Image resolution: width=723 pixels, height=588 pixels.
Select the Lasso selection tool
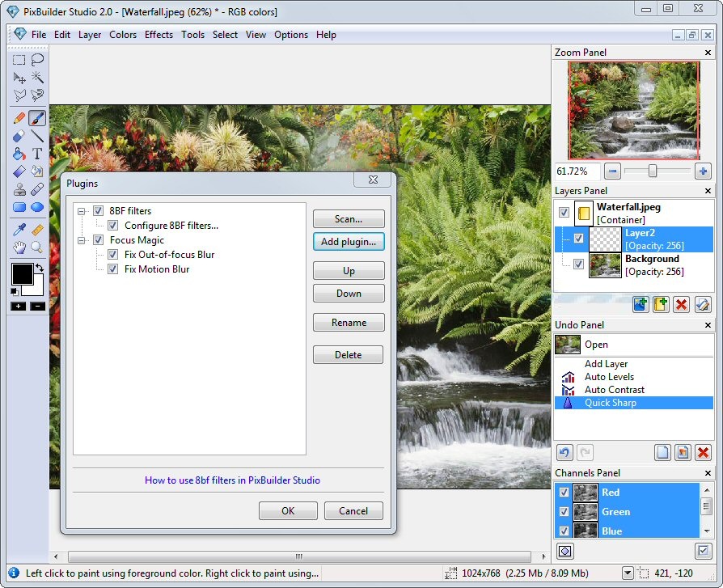[37, 59]
